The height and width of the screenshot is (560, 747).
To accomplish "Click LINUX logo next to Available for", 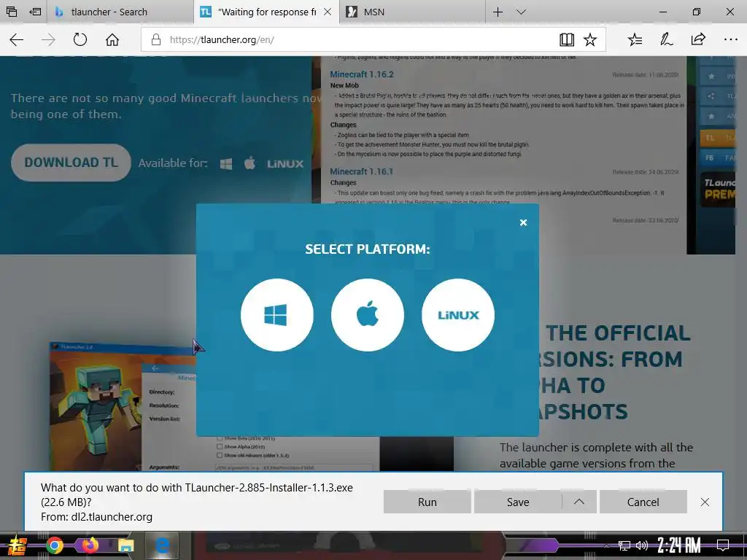I will pos(285,164).
